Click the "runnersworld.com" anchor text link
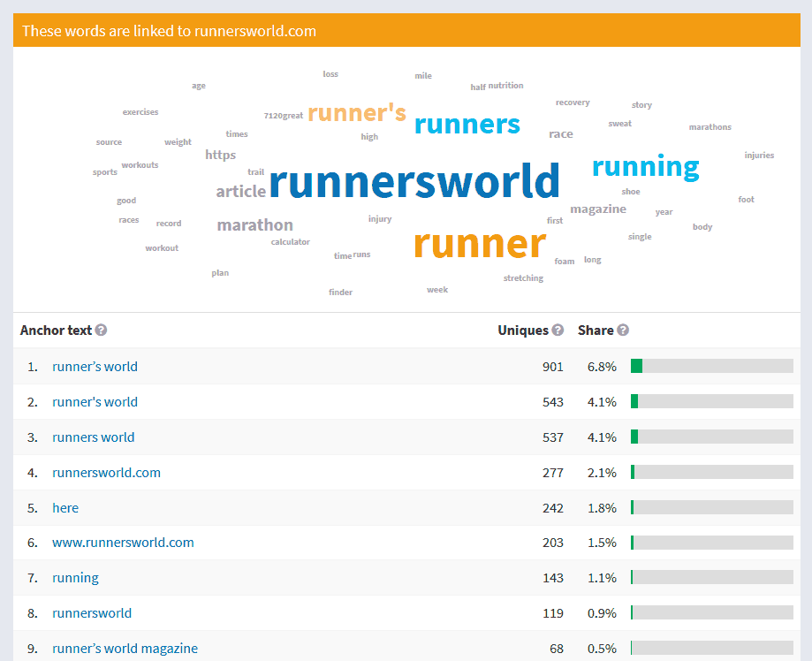 coord(106,472)
